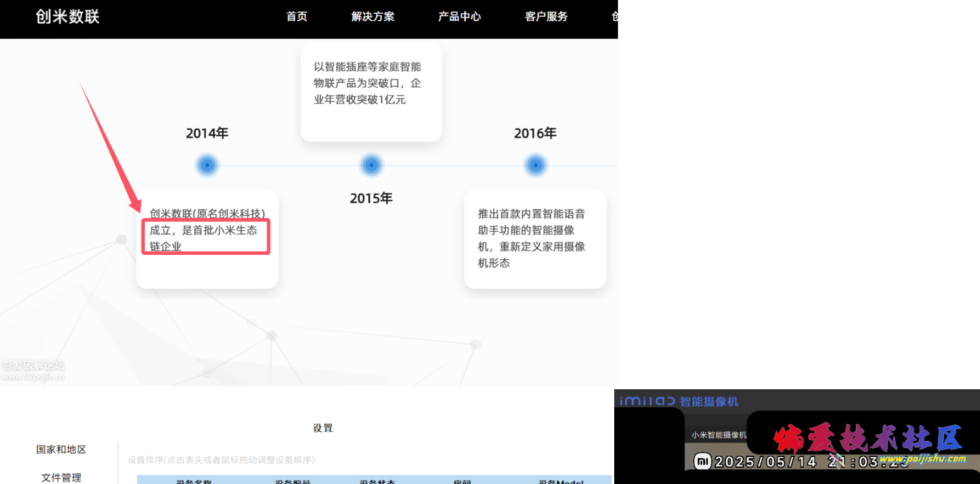Click the 2016年 year label
The width and height of the screenshot is (980, 484).
(x=535, y=133)
